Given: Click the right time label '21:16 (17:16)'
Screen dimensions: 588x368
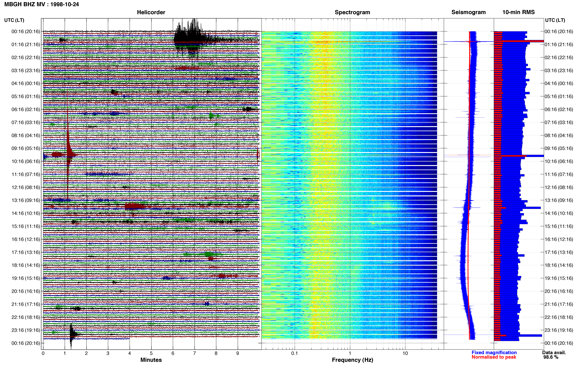Looking at the screenshot, I should coord(559,304).
